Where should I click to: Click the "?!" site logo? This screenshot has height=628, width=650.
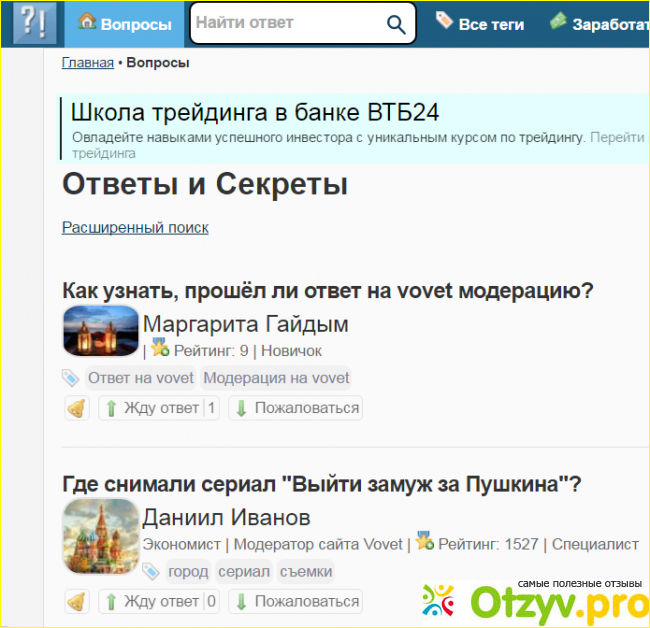coord(33,24)
